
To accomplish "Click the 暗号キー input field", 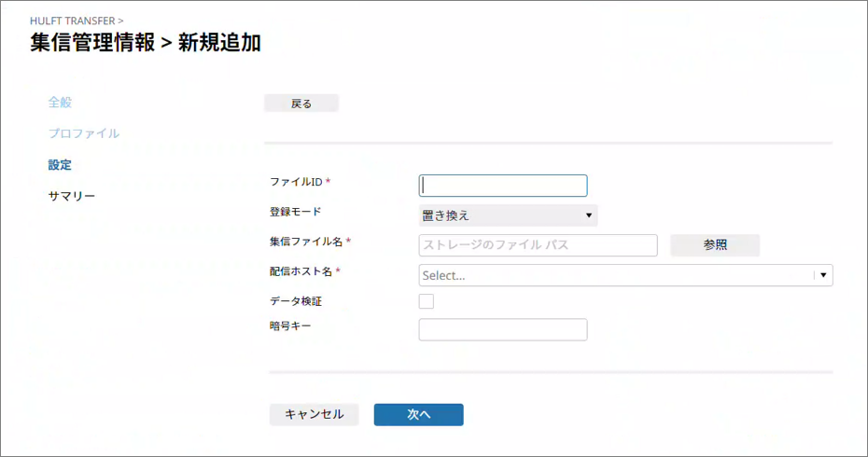I will [503, 329].
